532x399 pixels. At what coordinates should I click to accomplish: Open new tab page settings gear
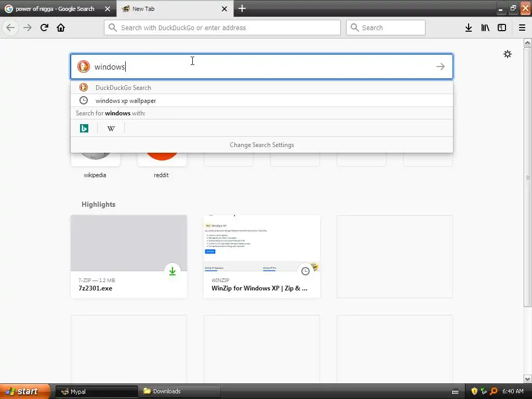click(x=507, y=54)
